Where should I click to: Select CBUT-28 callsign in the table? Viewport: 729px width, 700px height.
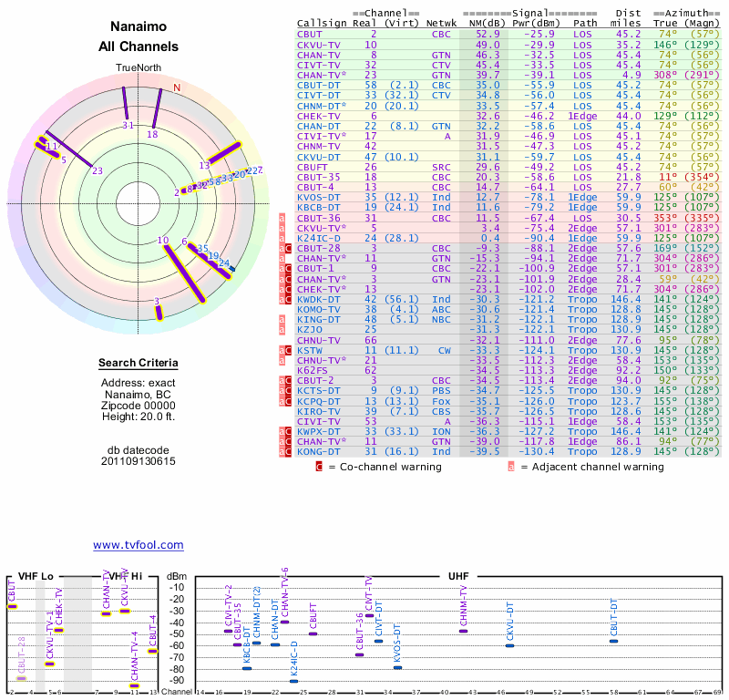(x=318, y=248)
